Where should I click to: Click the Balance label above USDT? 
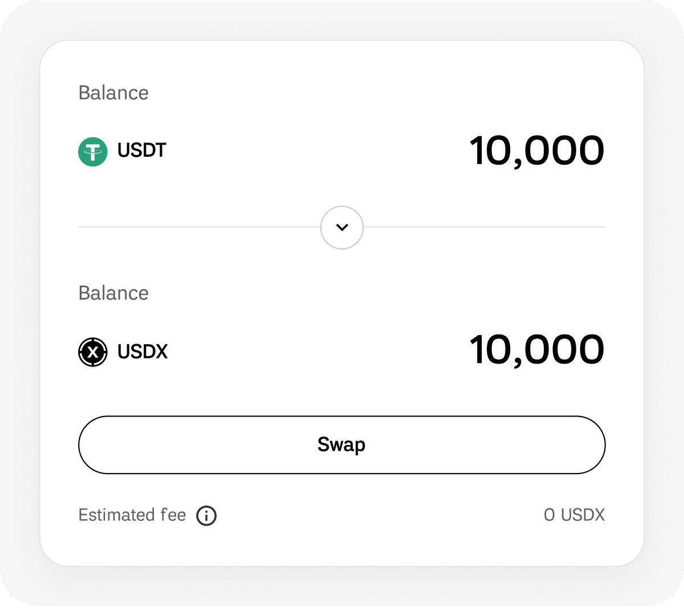click(x=113, y=93)
